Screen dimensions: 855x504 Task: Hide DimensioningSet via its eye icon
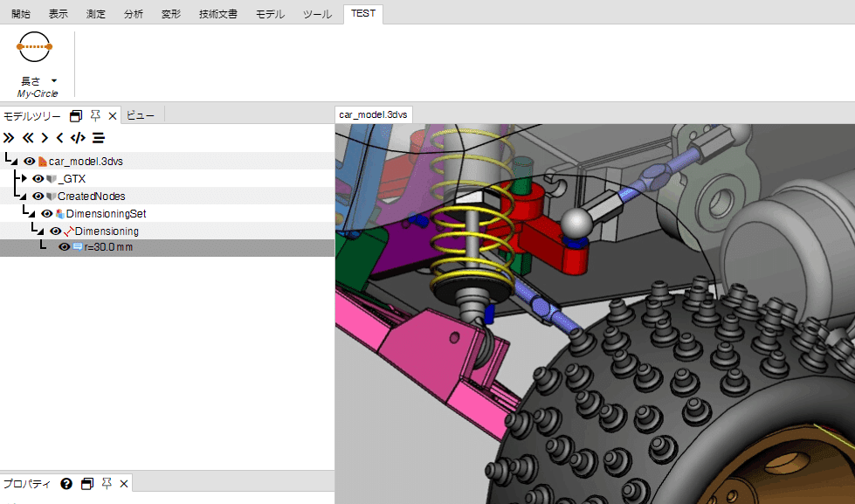[47, 214]
